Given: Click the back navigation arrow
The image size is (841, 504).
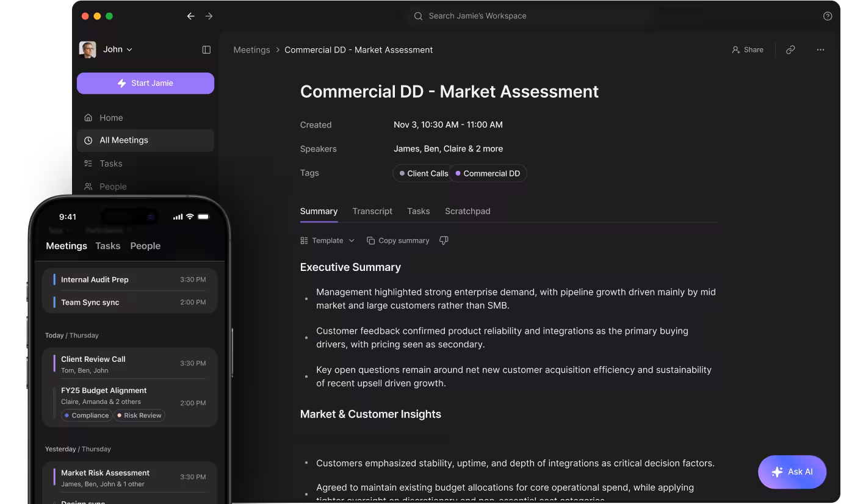Looking at the screenshot, I should (190, 16).
